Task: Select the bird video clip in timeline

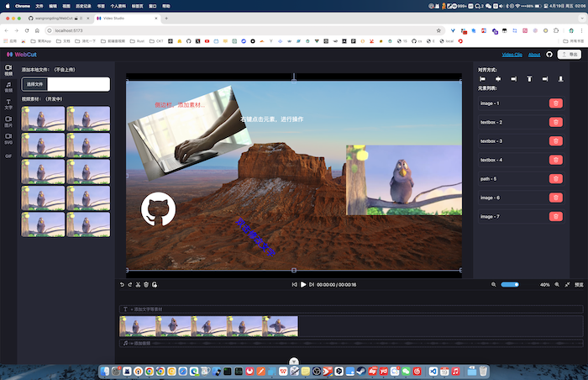Action: (208, 326)
